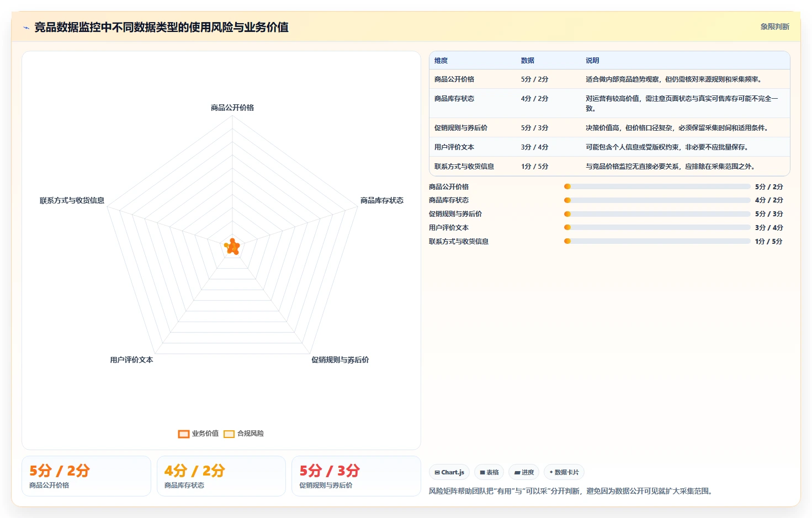Click the orange data cluster at the radar center
The height and width of the screenshot is (518, 812).
pos(232,247)
